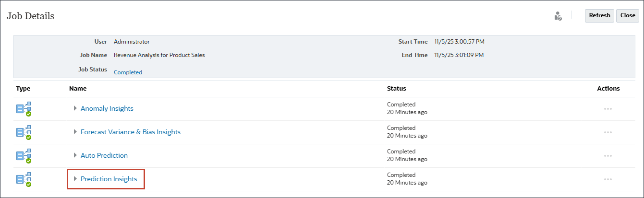Screen dimensions: 644x198
Task: Click the Anomaly Insights job type icon
Action: tap(24, 109)
